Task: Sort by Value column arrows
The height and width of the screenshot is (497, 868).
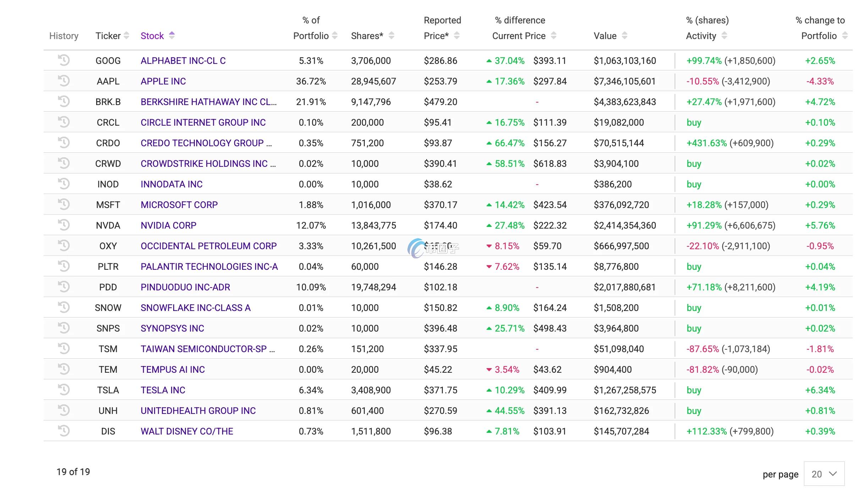Action: click(625, 35)
